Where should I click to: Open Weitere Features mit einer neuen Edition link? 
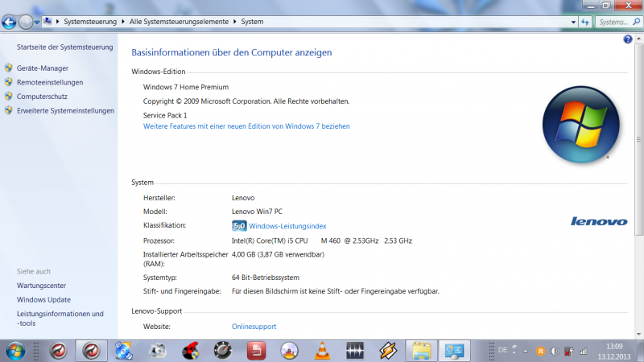[x=246, y=126]
